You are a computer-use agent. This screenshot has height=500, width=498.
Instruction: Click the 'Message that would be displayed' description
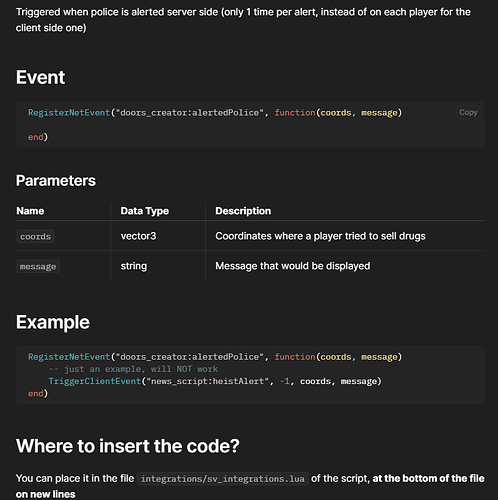coord(293,266)
